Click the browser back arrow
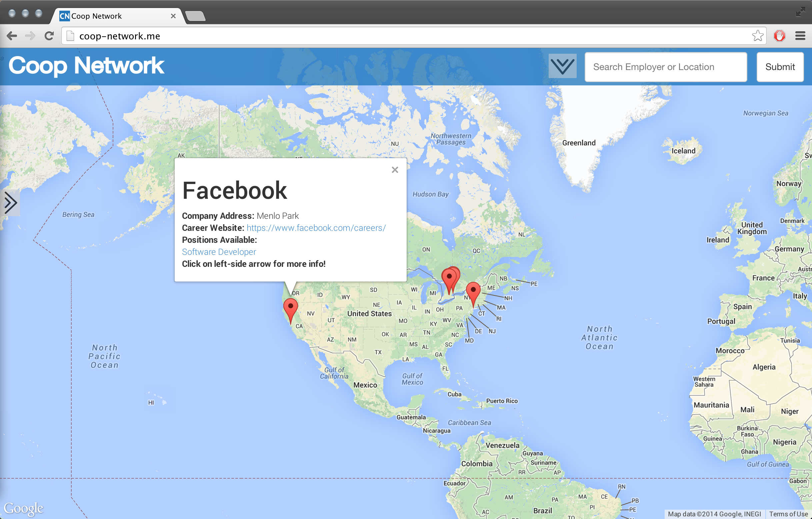Screen dimensions: 812x519 pos(12,36)
